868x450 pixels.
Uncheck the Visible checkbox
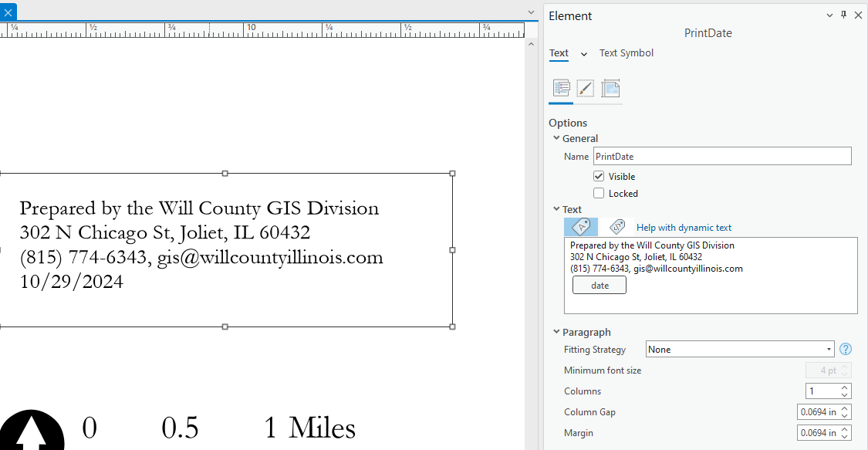[x=599, y=176]
